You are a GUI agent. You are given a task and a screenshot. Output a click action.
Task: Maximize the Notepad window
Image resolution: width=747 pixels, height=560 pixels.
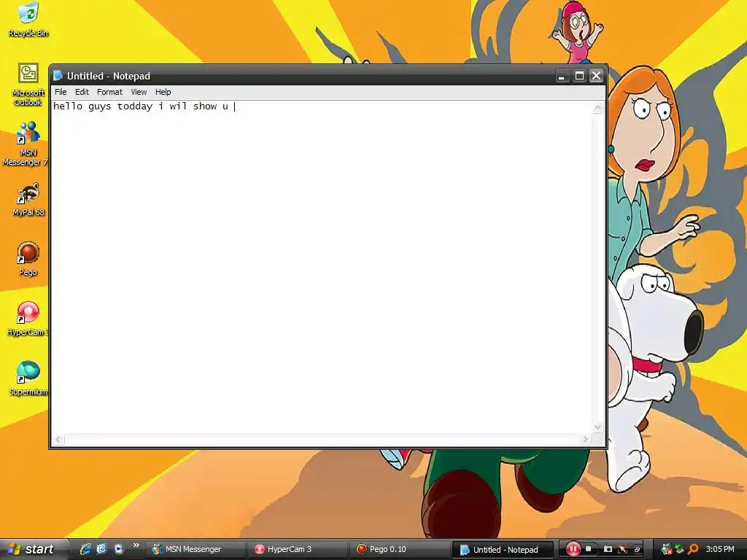(x=579, y=76)
